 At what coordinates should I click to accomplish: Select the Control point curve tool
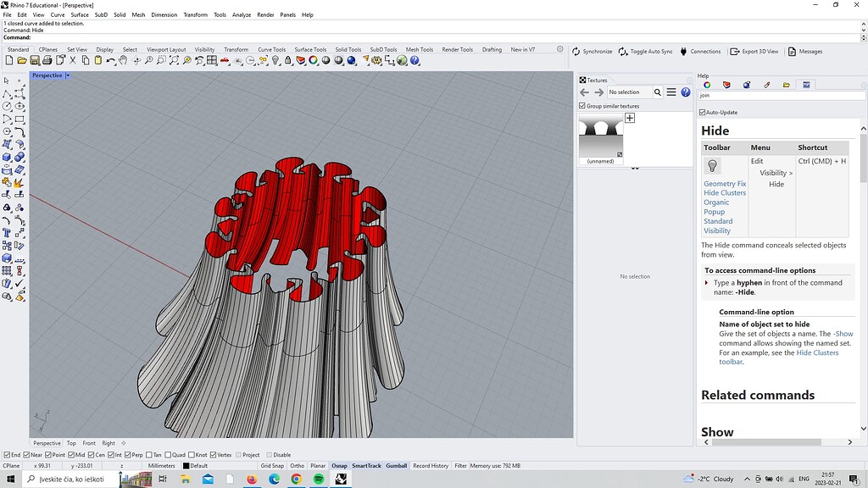[19, 93]
